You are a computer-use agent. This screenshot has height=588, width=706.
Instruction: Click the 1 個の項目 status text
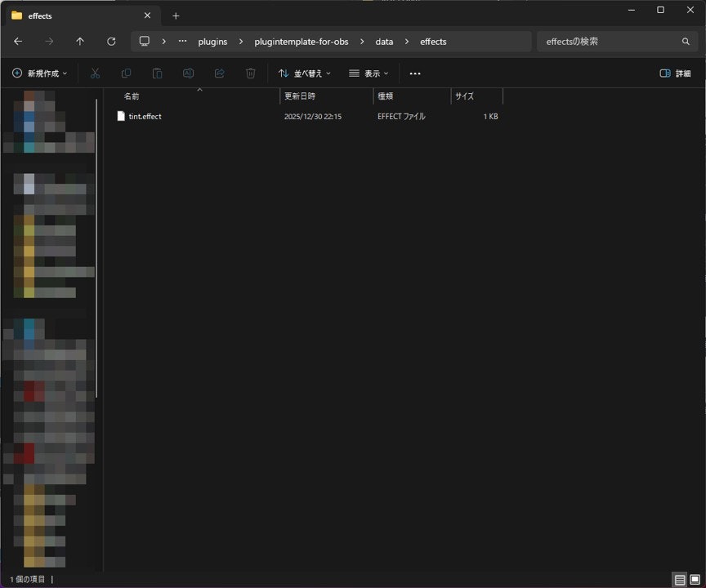point(28,580)
